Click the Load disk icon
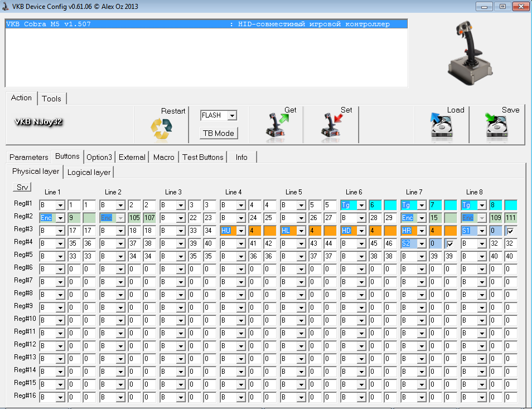This screenshot has height=410, width=532. 441,125
